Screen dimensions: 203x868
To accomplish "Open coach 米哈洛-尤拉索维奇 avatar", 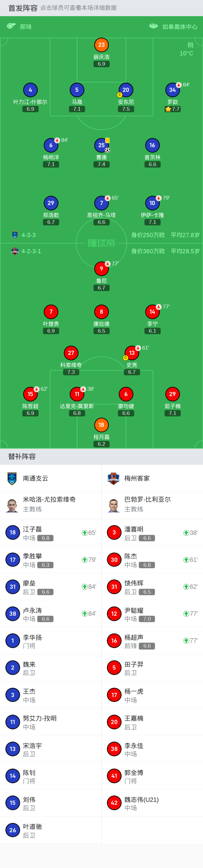I will click(x=12, y=505).
